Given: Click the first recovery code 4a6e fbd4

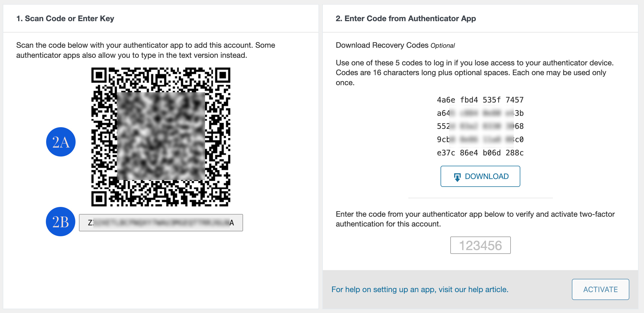Looking at the screenshot, I should [480, 100].
